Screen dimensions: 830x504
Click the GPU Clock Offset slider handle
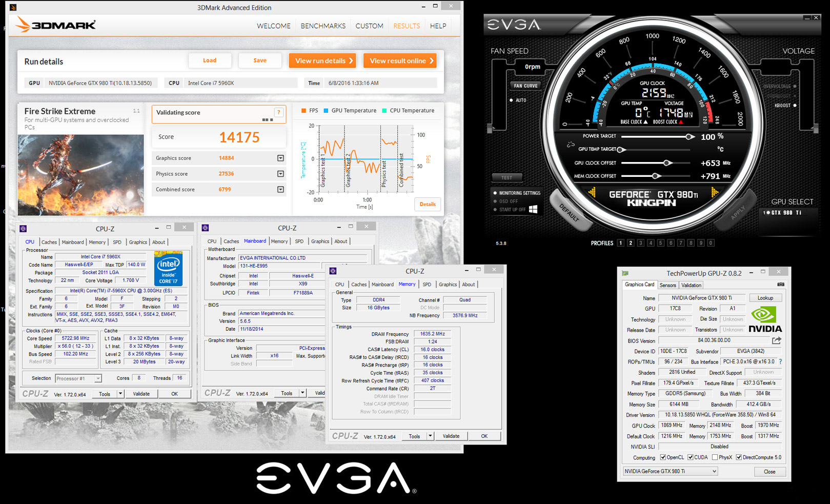667,163
